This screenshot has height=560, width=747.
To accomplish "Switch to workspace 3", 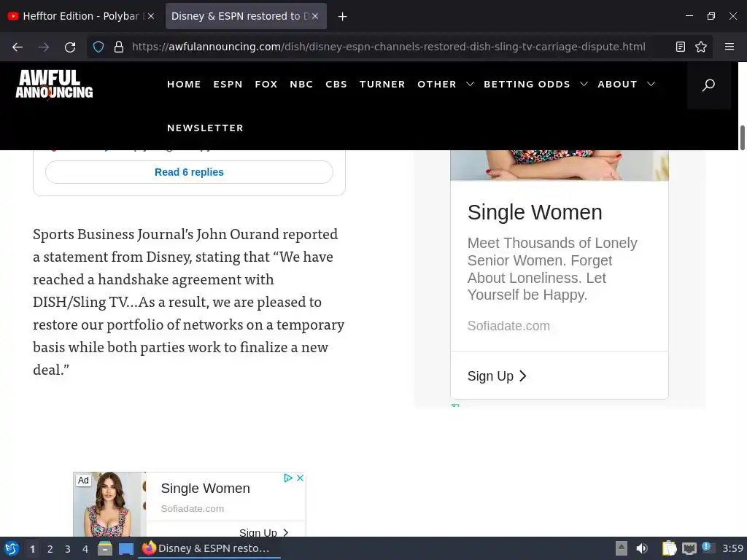I will (68, 549).
